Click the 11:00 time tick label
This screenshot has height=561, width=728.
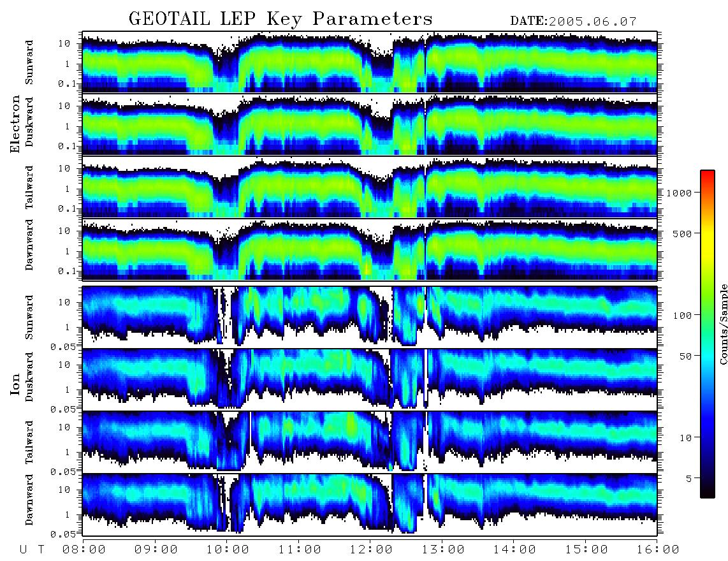click(x=300, y=550)
